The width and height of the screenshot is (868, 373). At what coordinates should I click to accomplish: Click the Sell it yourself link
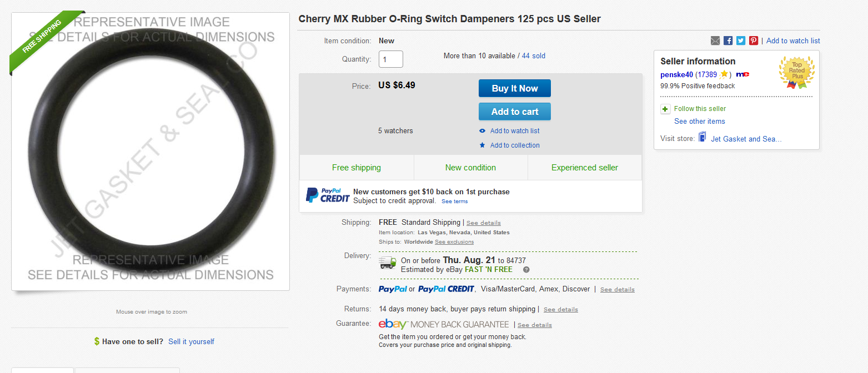191,341
